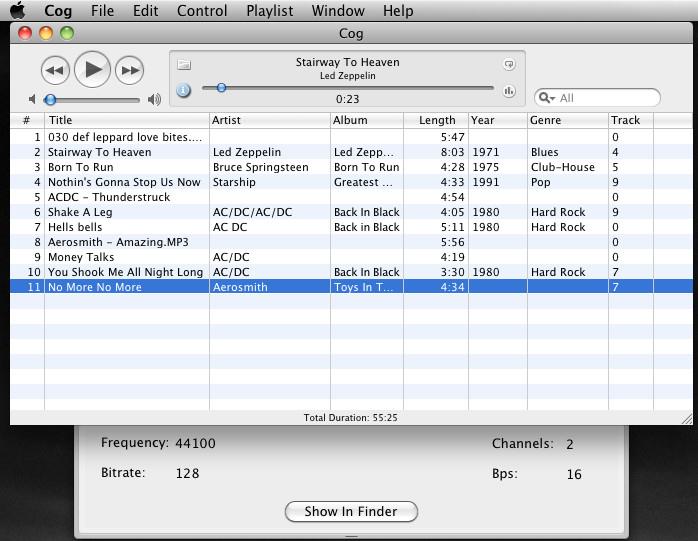Click in the search field
Viewport: 698px width, 541px height.
(605, 98)
